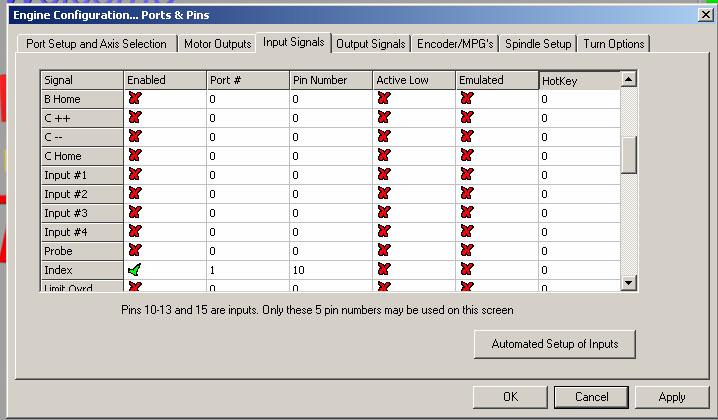Image resolution: width=718 pixels, height=420 pixels.
Task: Click the signal list scrollbar thumb
Action: (629, 155)
